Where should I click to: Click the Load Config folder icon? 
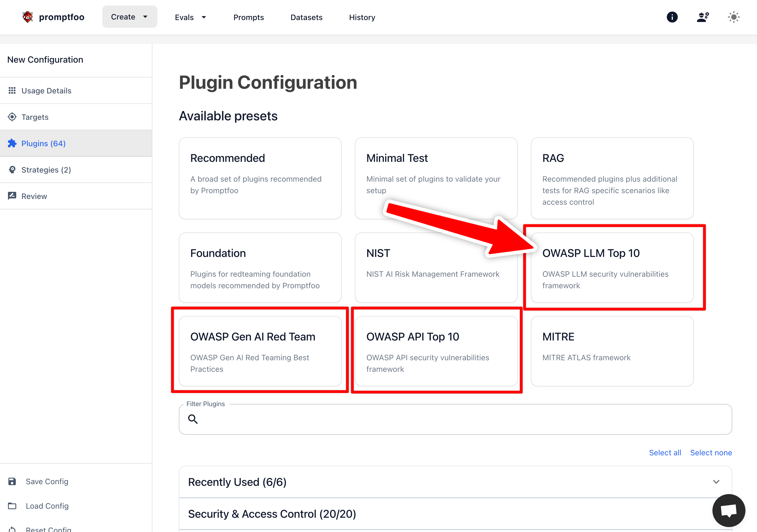tap(13, 506)
